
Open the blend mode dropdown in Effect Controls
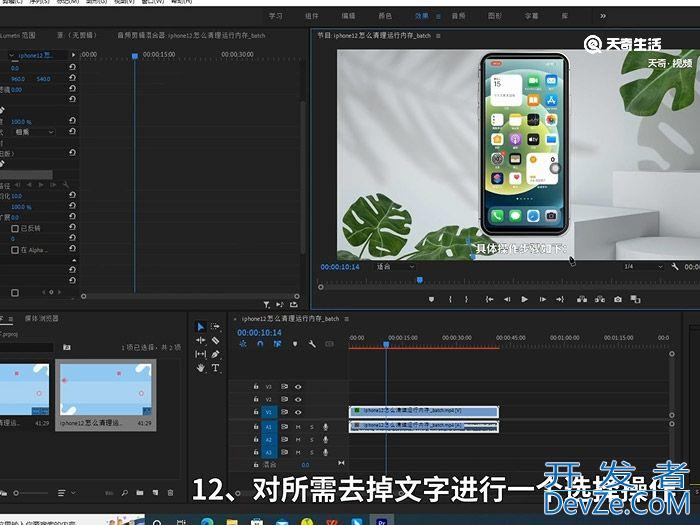pos(33,132)
